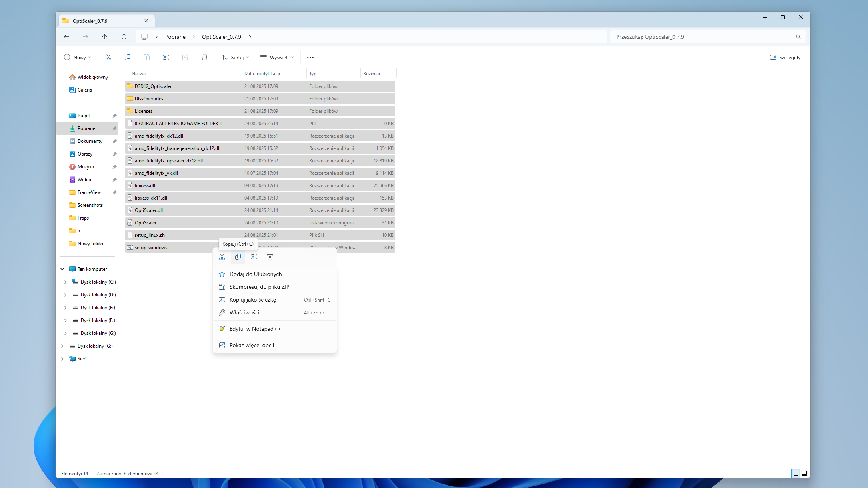Unpin Dokumenty using its pin icon
Screen dimensions: 868x488
pos(114,141)
